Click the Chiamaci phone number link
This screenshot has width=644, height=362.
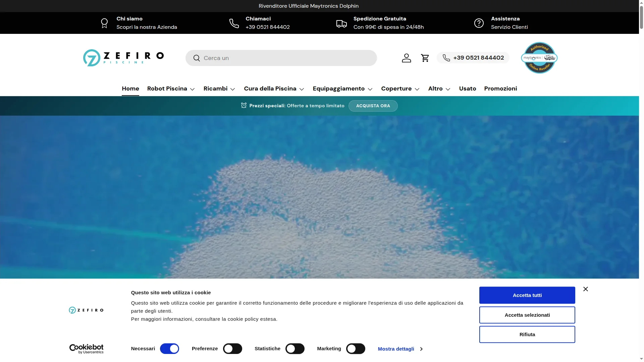(259, 23)
